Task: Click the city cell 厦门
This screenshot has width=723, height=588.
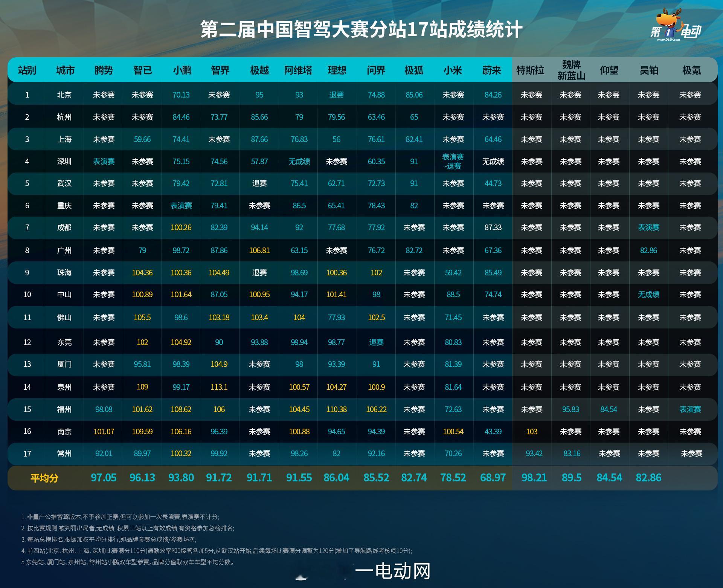Action: tap(64, 364)
